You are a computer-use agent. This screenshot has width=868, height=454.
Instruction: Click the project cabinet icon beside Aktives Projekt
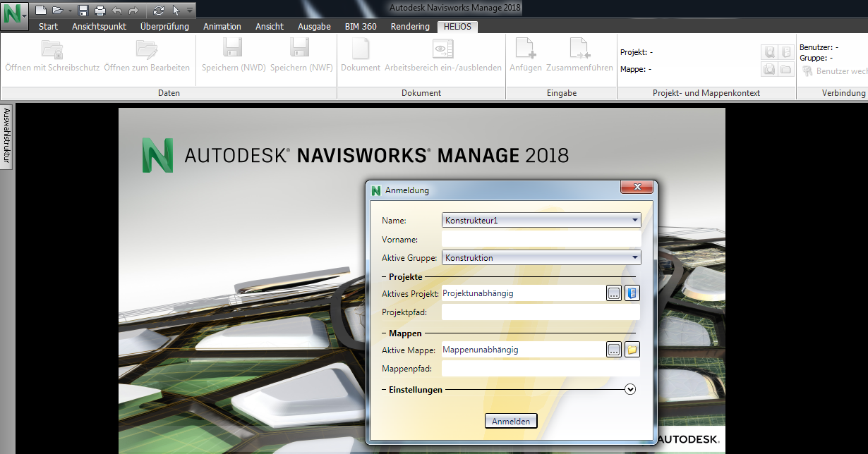coord(632,293)
